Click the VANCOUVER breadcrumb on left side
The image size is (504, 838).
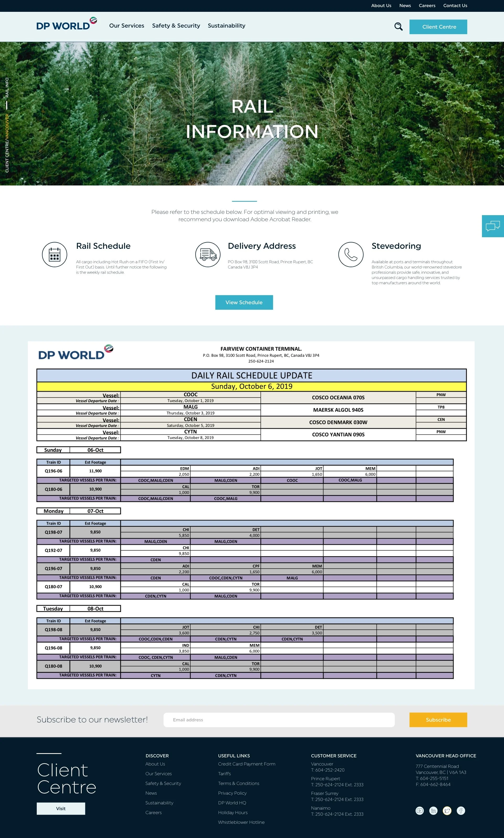tap(7, 127)
